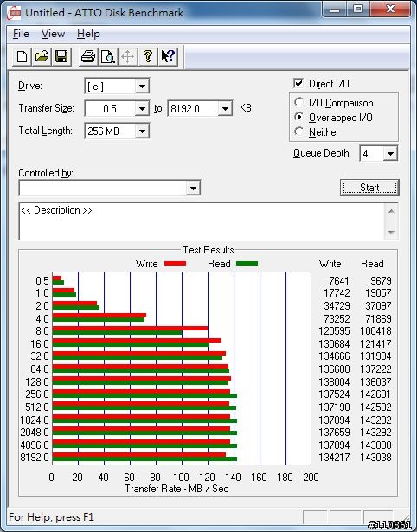The width and height of the screenshot is (417, 532).
Task: Open the View menu
Action: (53, 34)
